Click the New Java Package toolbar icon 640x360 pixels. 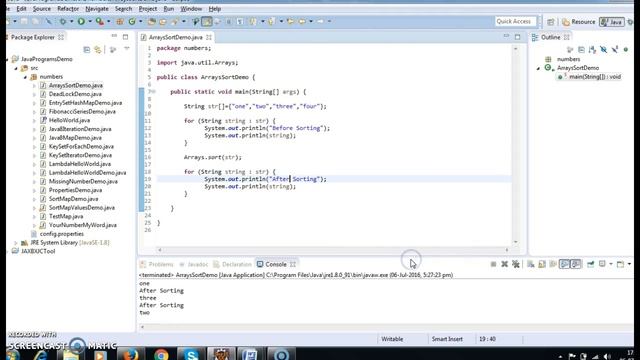pos(120,21)
